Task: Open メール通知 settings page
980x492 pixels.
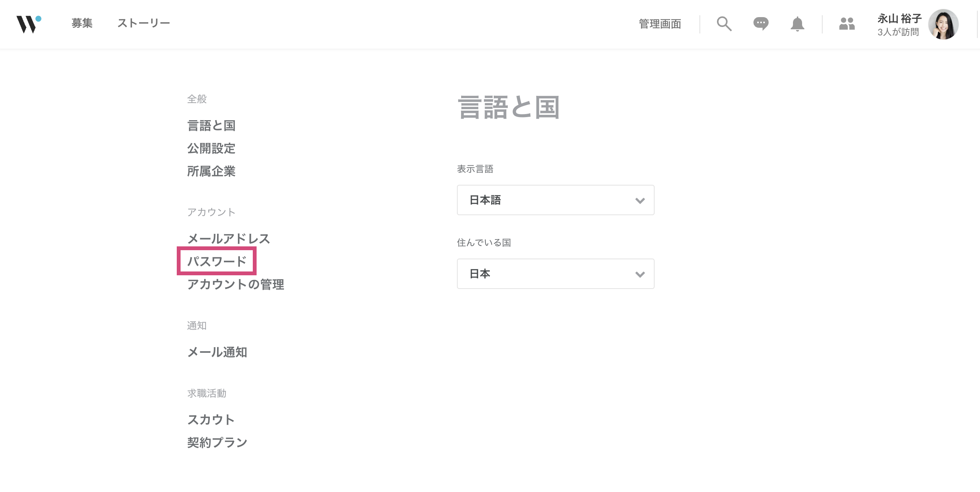Action: [x=217, y=352]
